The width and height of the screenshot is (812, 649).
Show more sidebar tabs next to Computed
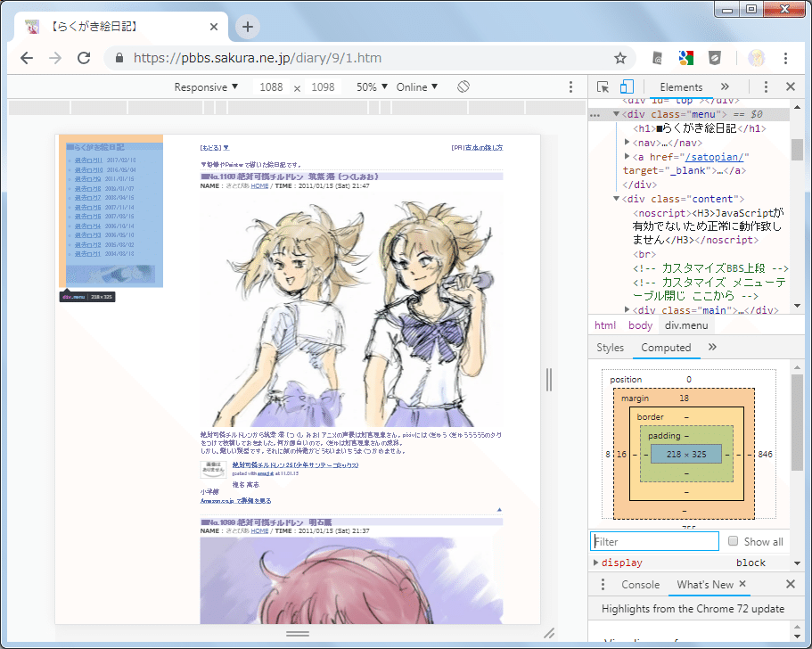712,347
